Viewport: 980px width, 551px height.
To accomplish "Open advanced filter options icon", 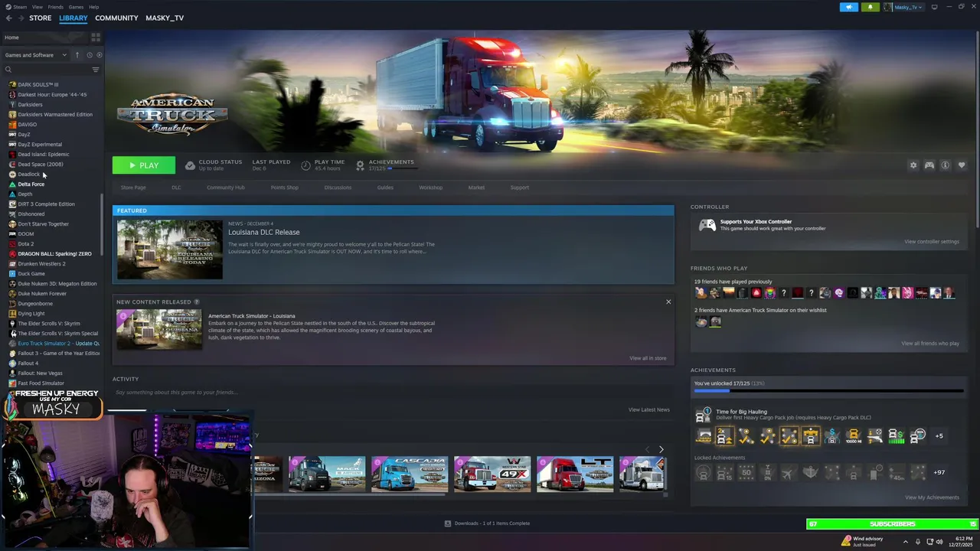I will pos(96,70).
